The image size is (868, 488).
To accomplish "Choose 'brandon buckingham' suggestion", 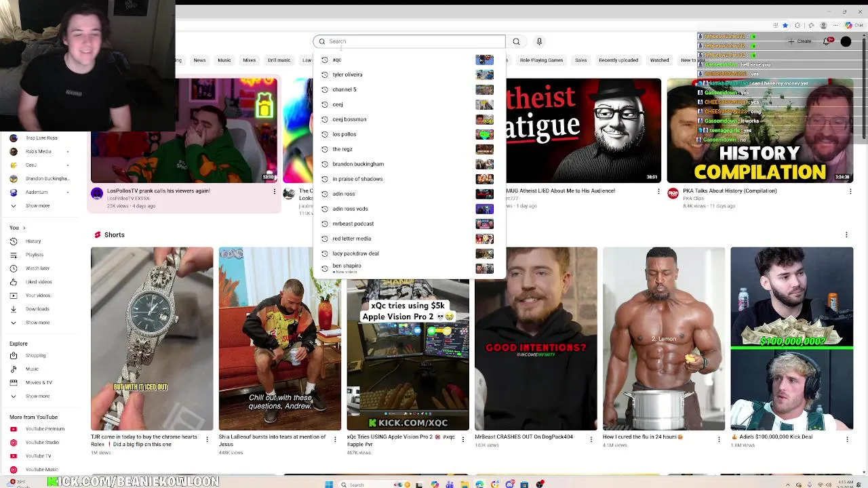I will tap(409, 164).
